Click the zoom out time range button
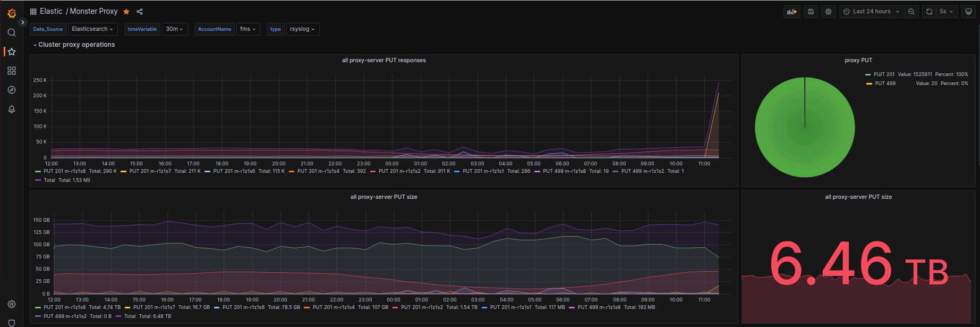Screen dimensions: 980x327 (911, 12)
